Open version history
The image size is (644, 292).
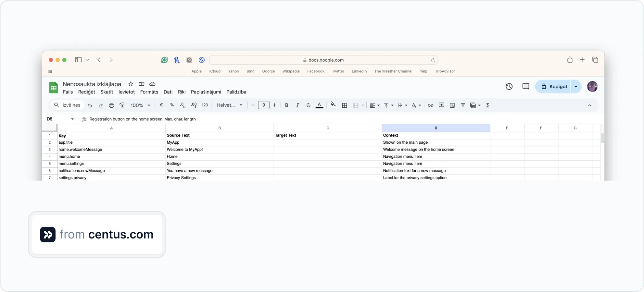509,86
